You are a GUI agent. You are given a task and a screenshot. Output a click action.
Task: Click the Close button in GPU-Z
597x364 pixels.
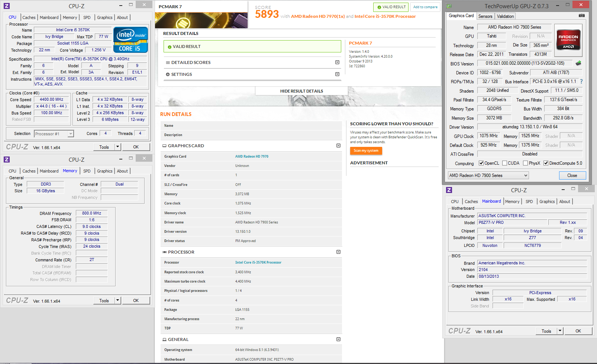[572, 175]
